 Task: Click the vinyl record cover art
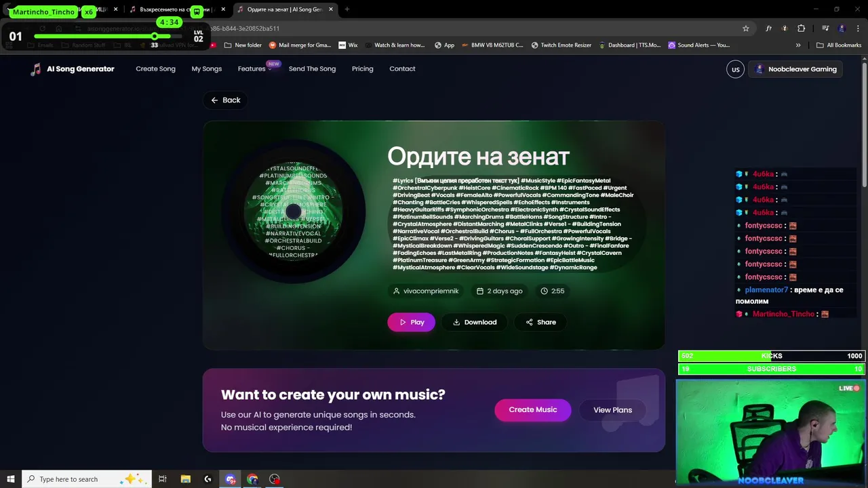[293, 211]
